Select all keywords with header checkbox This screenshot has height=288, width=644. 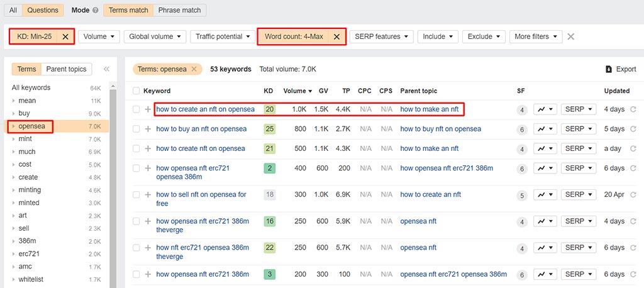pyautogui.click(x=136, y=91)
